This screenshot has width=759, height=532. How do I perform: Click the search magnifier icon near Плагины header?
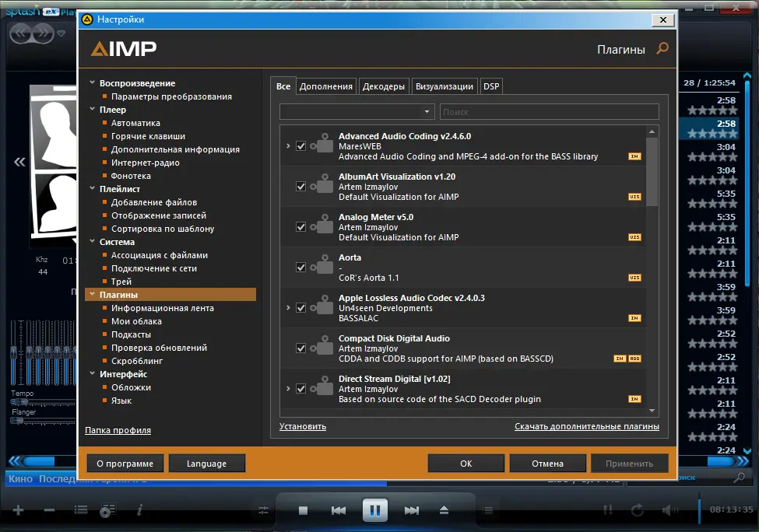pos(662,48)
